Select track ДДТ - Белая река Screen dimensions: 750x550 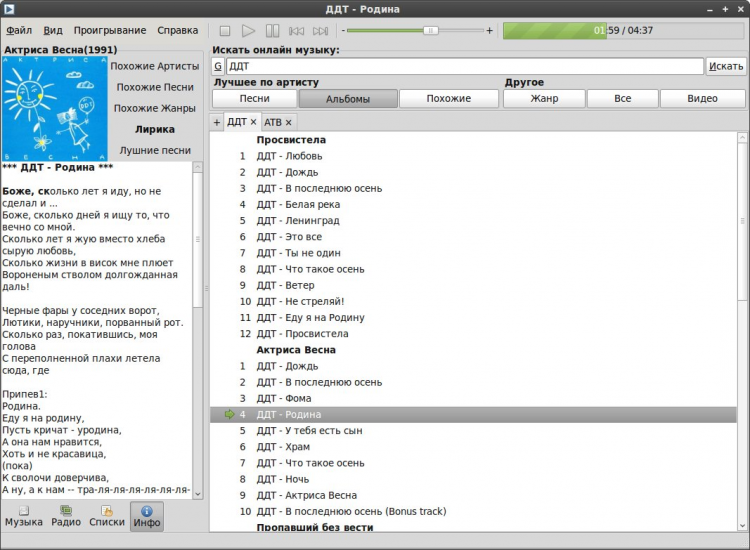(x=473, y=205)
